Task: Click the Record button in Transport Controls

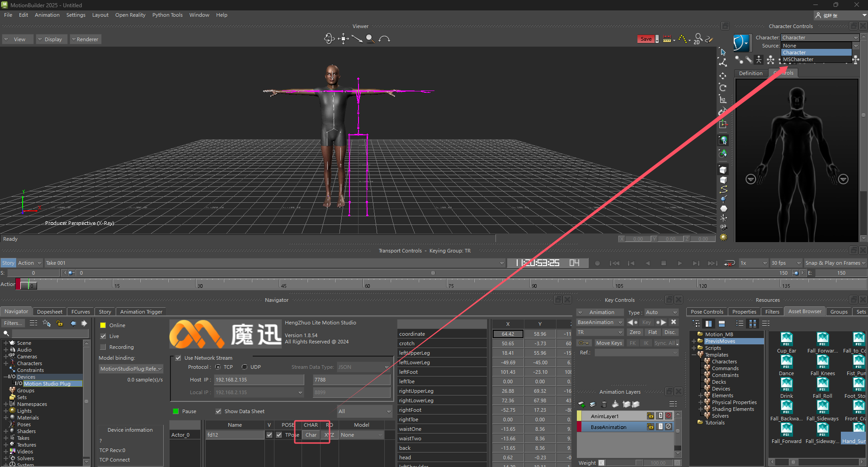Action: 597,263
